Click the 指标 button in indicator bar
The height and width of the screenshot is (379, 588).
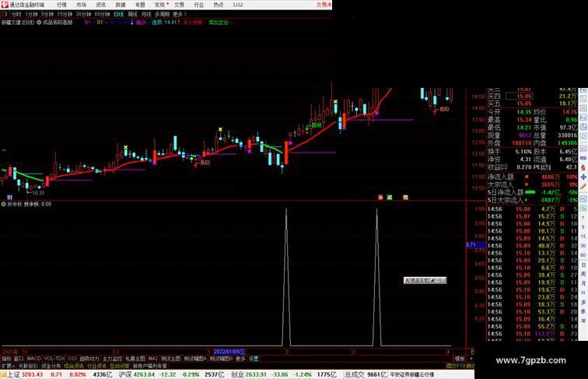pos(6,359)
